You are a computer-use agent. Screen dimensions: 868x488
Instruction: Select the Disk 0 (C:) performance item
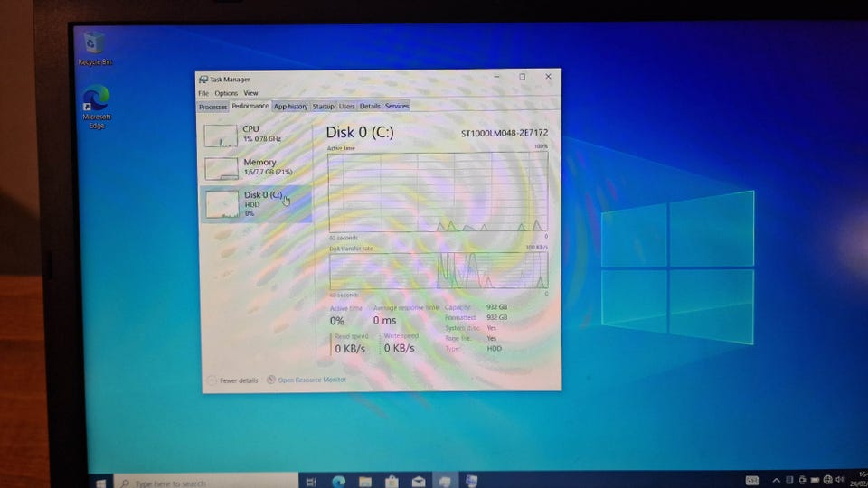click(255, 203)
